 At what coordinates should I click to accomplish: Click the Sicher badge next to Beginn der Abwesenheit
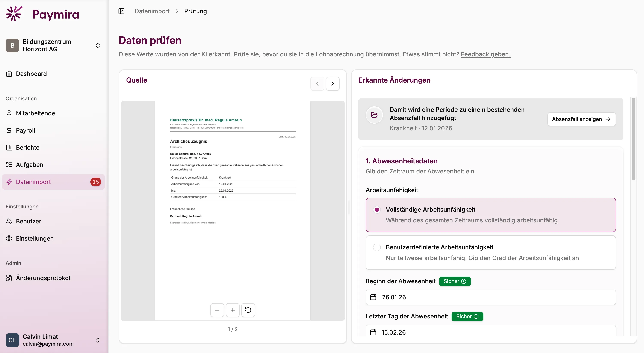pyautogui.click(x=455, y=282)
